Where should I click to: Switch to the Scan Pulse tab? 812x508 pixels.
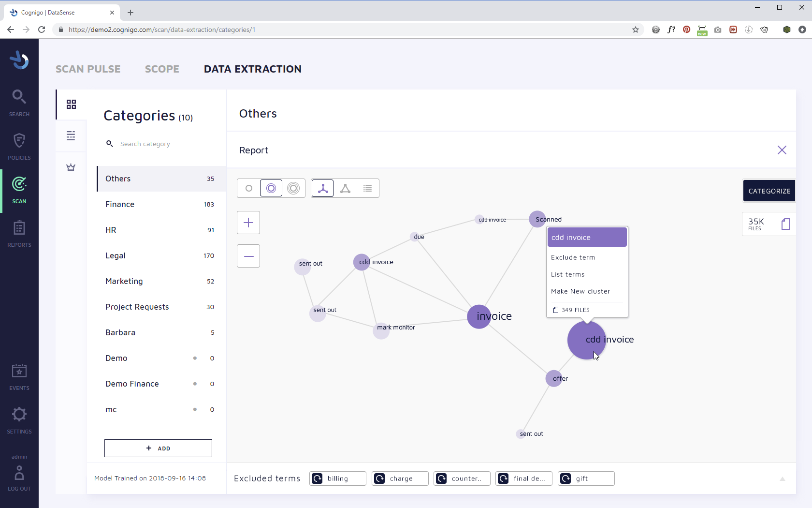[x=88, y=69]
